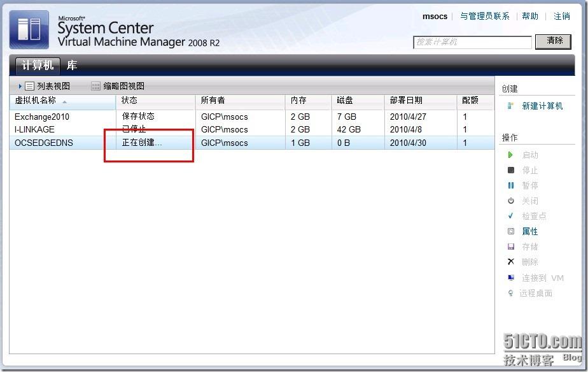Click the 42 GB disk value
The image size is (588, 372).
(x=349, y=129)
